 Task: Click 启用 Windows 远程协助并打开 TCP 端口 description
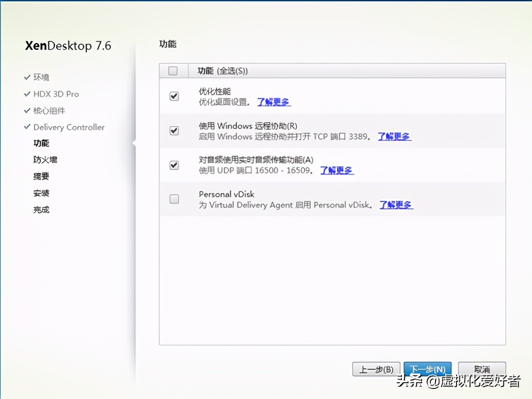tap(285, 137)
